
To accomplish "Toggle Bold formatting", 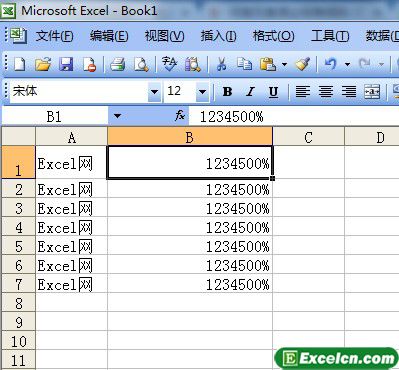I will [x=227, y=91].
